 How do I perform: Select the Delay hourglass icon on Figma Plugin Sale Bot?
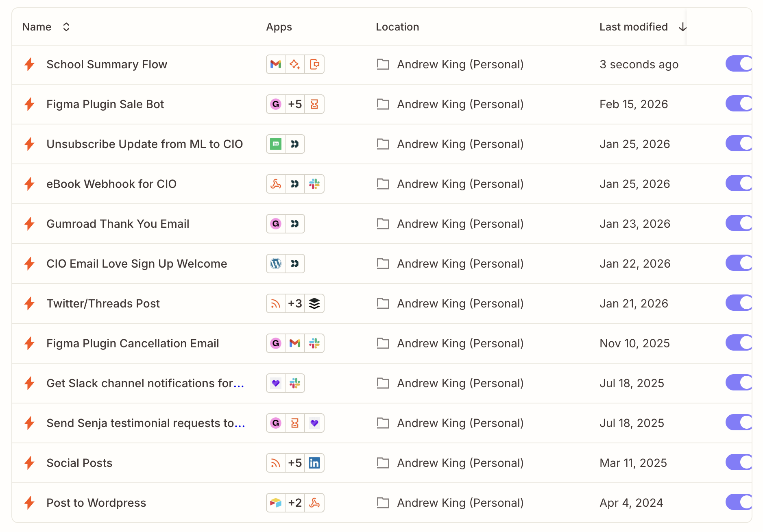(314, 104)
